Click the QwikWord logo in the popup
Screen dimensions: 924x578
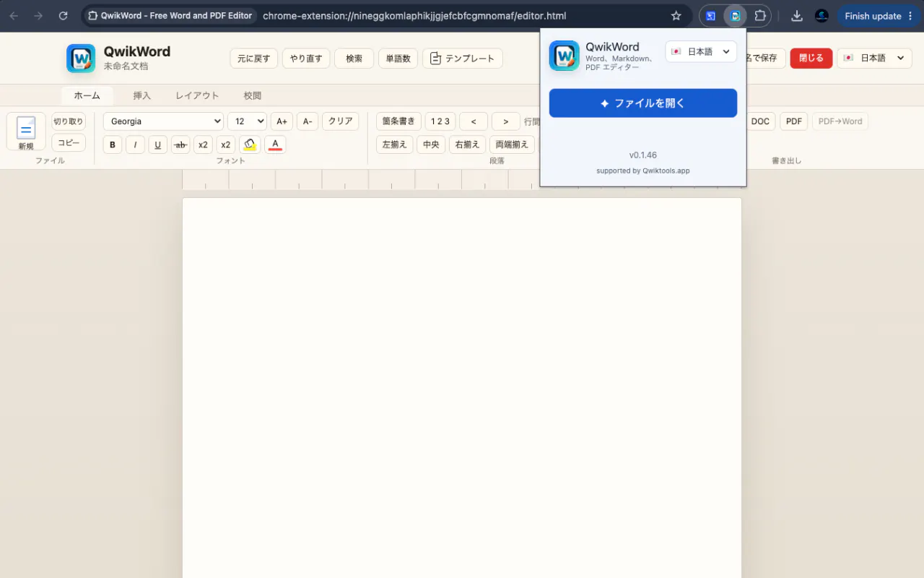click(565, 56)
